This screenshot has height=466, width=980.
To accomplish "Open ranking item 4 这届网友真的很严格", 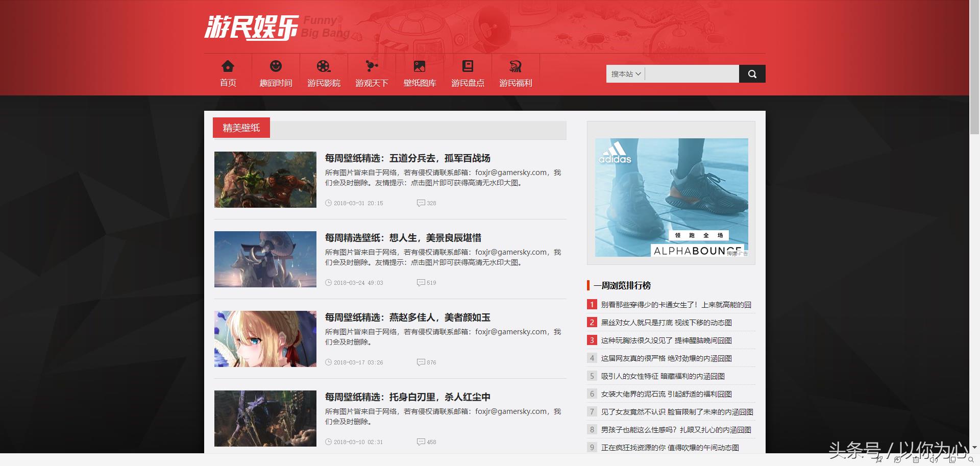I will click(x=666, y=358).
